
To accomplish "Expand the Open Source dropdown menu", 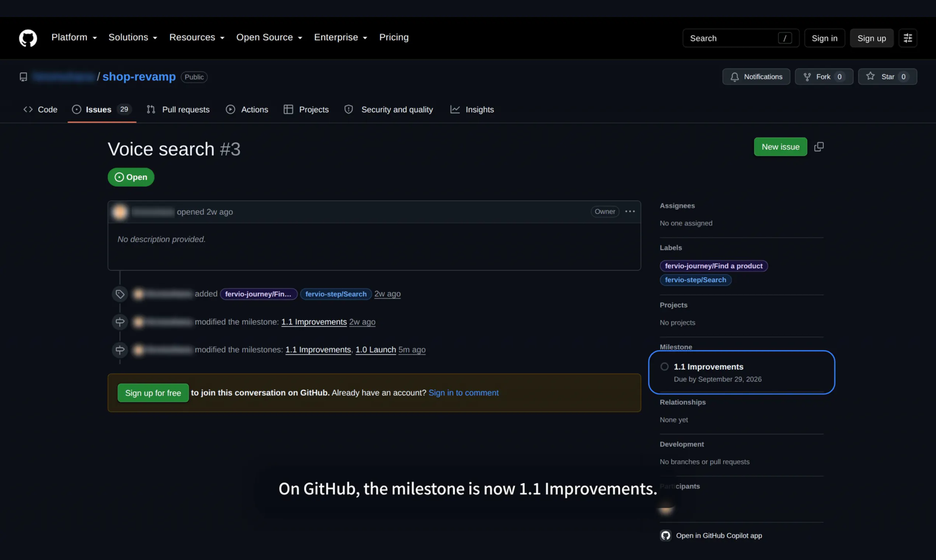I will [x=269, y=37].
